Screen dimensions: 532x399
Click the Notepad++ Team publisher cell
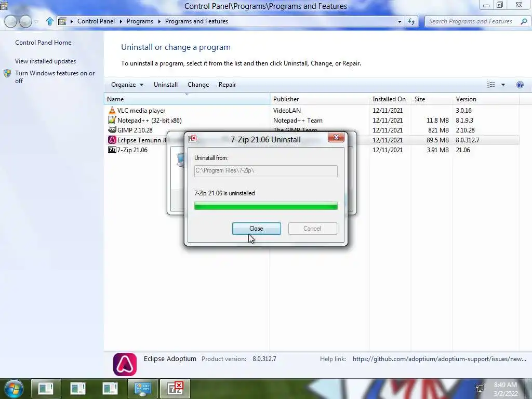click(x=298, y=120)
